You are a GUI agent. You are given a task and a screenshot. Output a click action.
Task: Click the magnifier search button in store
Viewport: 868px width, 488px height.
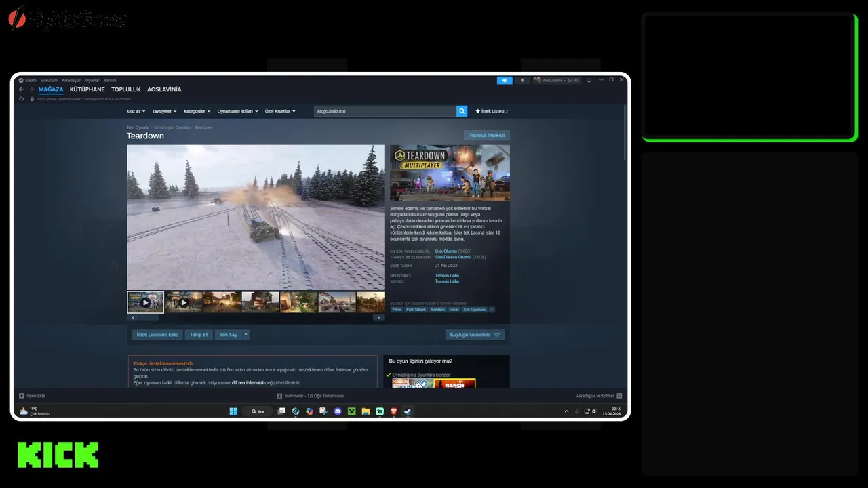click(462, 111)
